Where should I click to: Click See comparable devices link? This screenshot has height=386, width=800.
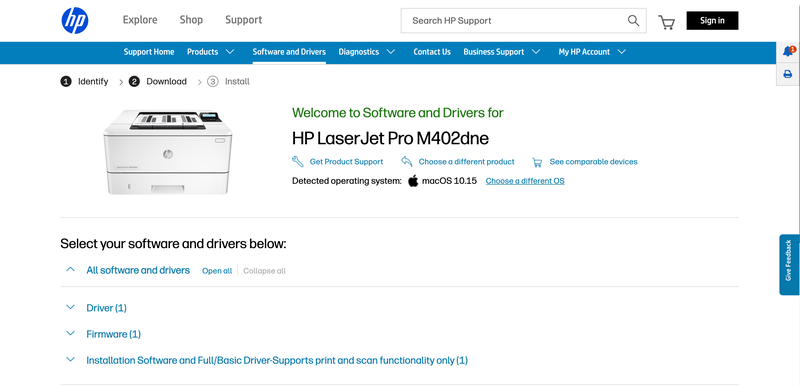(x=593, y=162)
